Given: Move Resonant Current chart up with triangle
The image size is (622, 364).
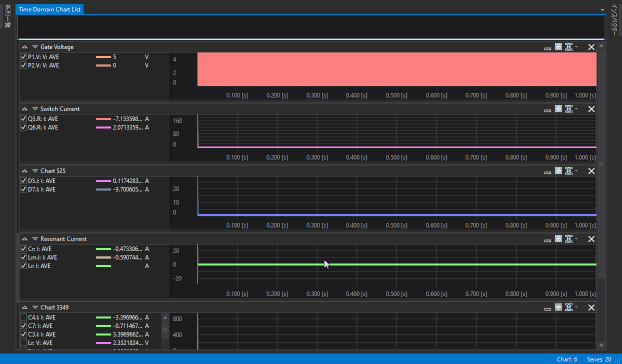Looking at the screenshot, I should (25, 239).
